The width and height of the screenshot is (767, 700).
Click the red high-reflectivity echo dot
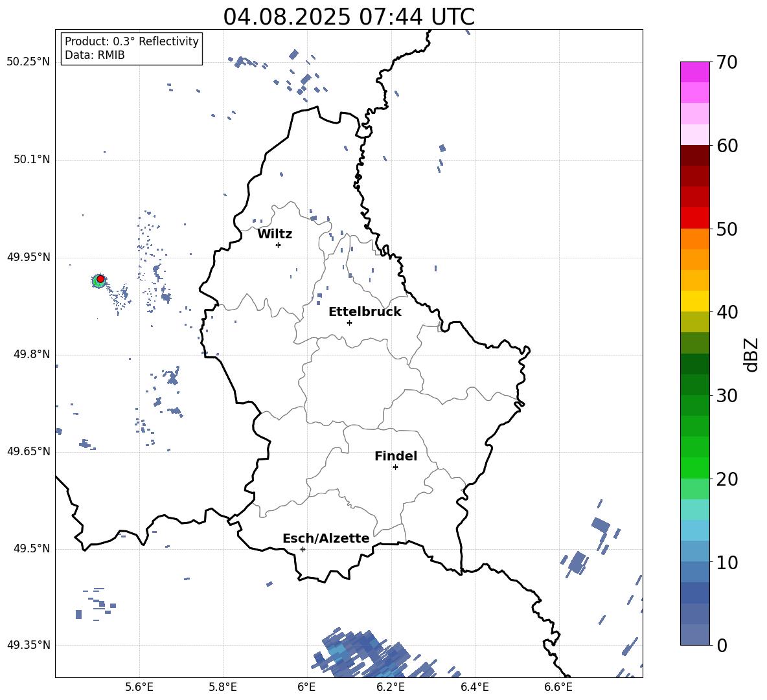(x=100, y=279)
